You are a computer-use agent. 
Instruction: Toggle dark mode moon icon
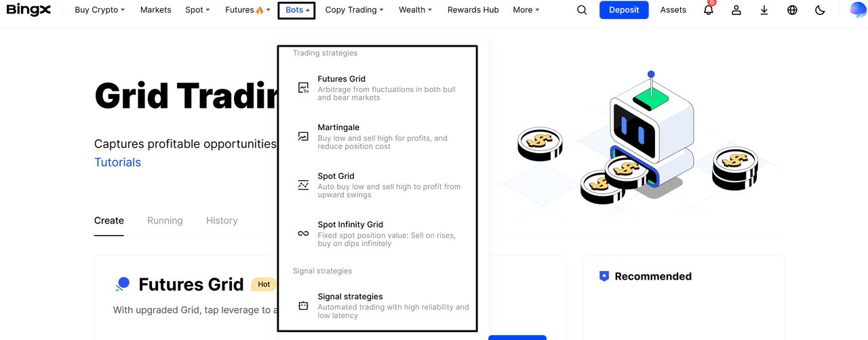820,10
